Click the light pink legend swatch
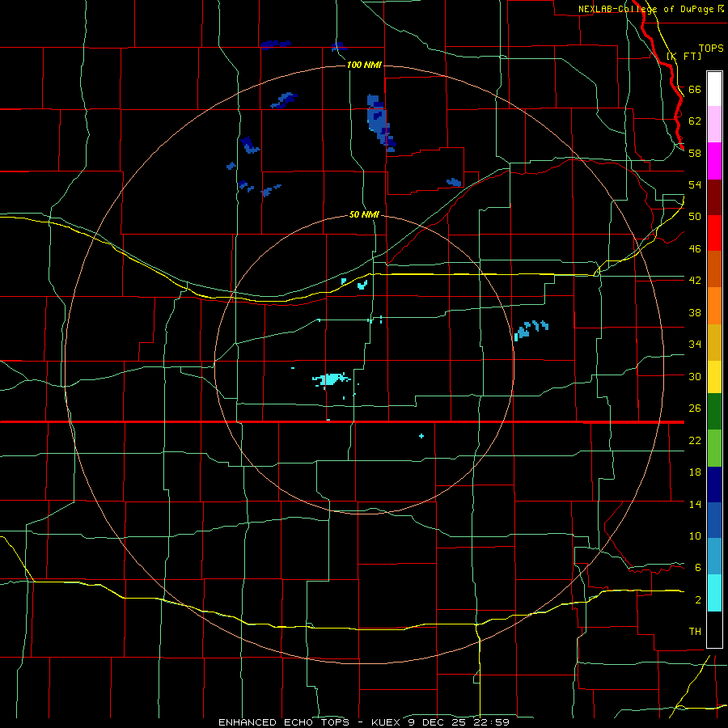Image resolution: width=728 pixels, height=728 pixels. click(714, 125)
